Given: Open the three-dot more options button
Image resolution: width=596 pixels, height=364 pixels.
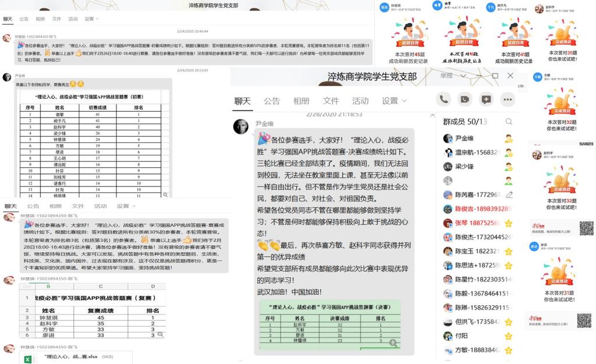Looking at the screenshot, I should 508,99.
